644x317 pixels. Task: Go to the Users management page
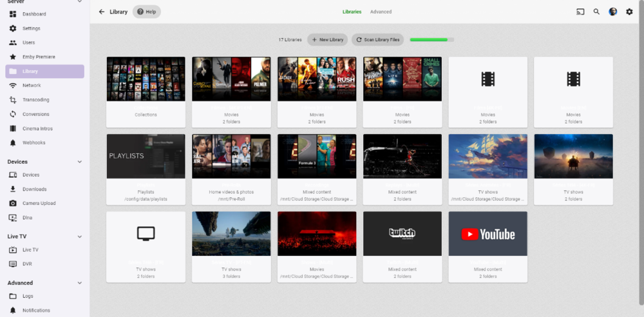[45, 43]
